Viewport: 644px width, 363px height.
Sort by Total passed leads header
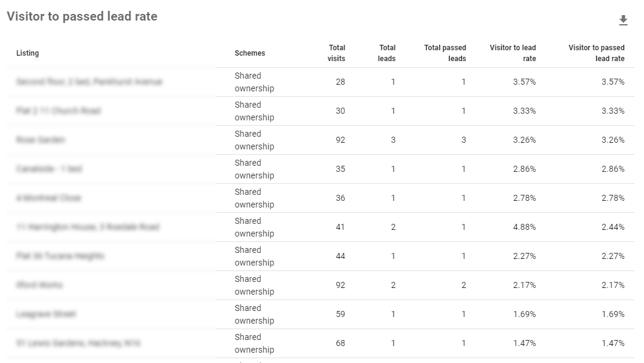coord(445,53)
